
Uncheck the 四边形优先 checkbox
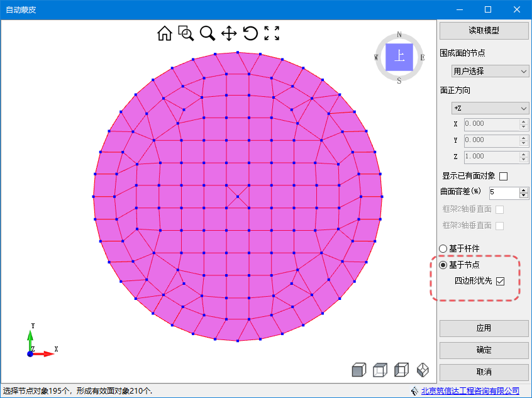(501, 281)
